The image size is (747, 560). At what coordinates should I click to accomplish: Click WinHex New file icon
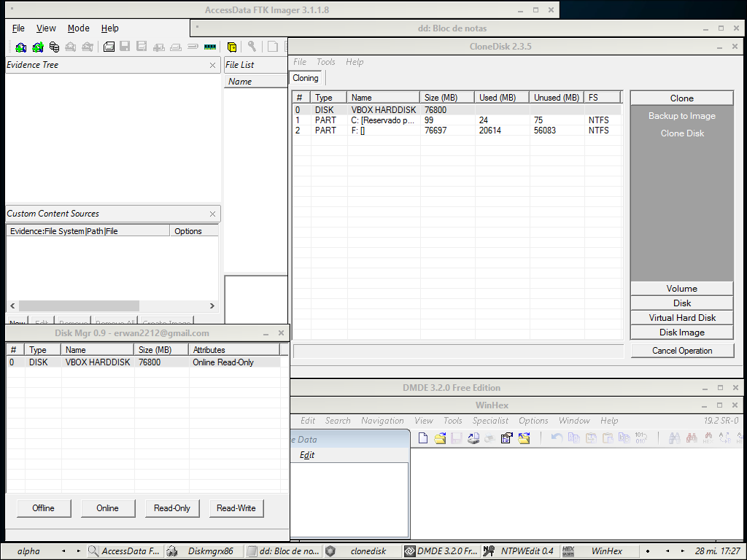tap(422, 438)
